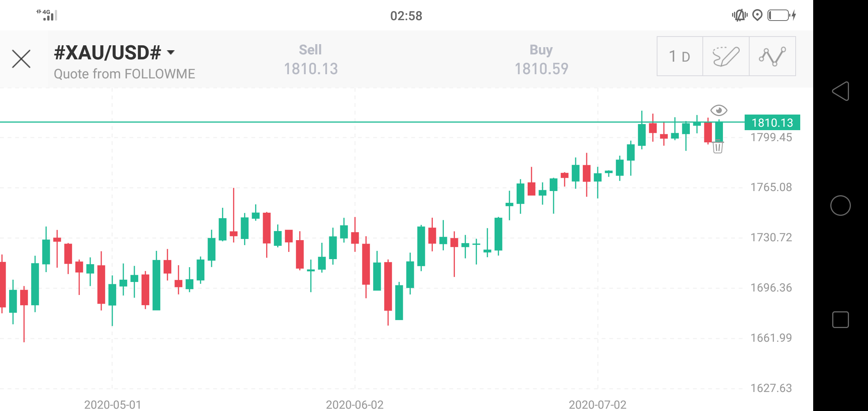Open the indicators line-chart icon

pyautogui.click(x=772, y=56)
